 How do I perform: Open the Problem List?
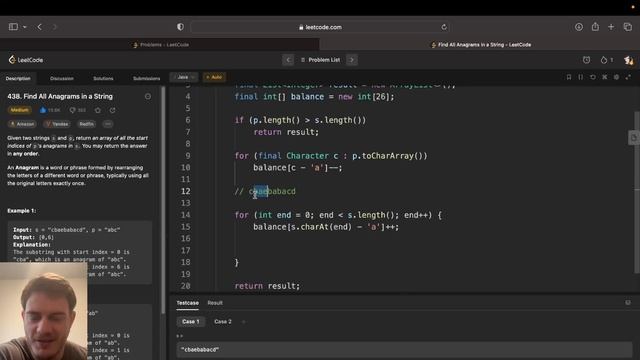point(320,60)
